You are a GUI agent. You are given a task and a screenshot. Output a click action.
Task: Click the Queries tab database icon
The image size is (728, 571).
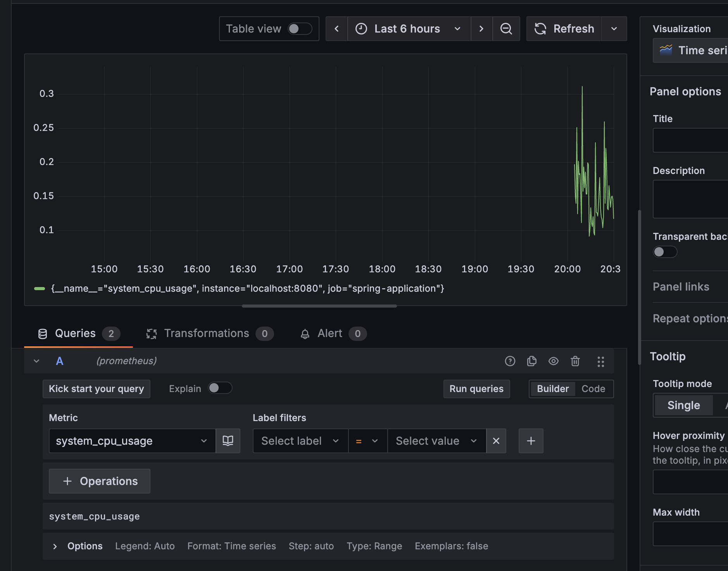[43, 334]
